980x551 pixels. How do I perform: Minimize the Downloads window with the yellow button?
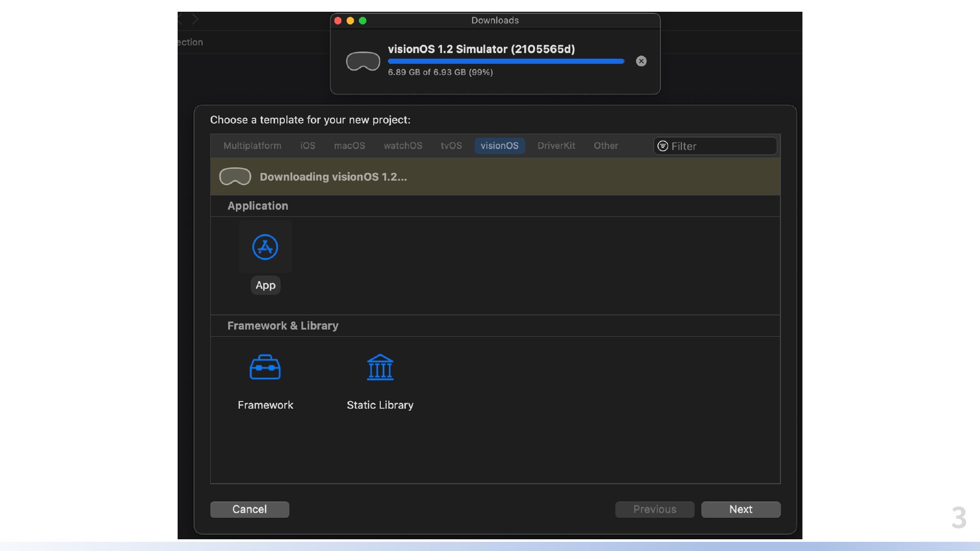[x=350, y=20]
